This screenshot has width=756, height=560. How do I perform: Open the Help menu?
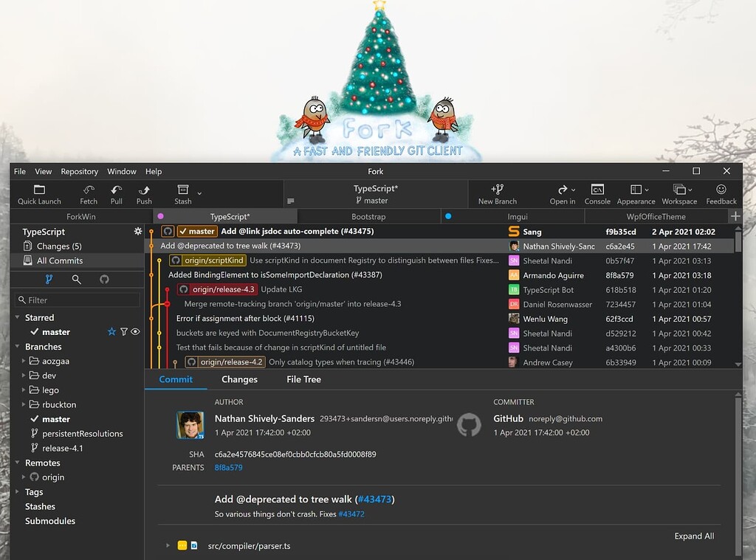click(154, 171)
